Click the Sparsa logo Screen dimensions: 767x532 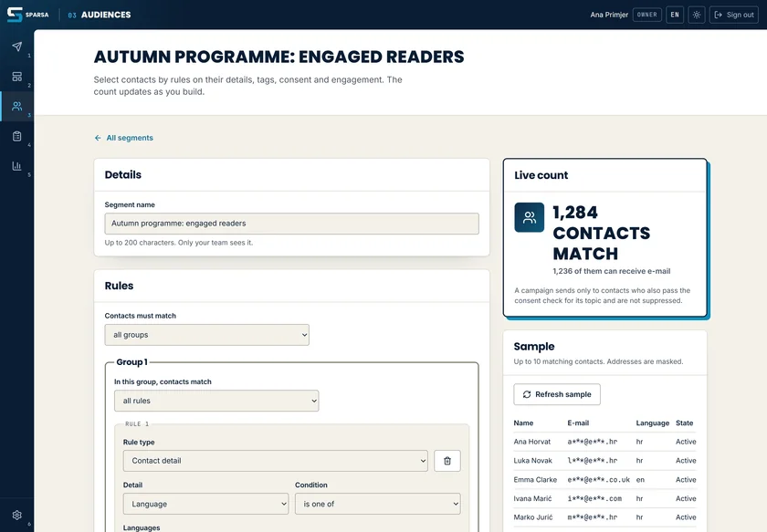[x=28, y=15]
